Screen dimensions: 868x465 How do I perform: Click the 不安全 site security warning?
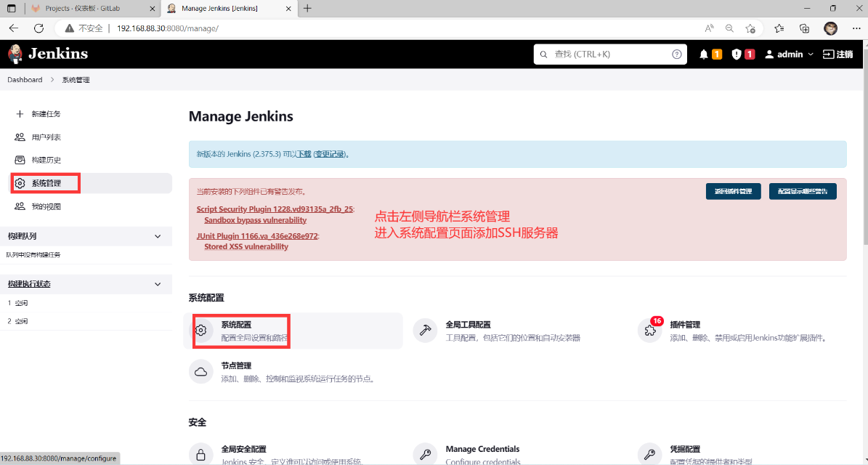(84, 28)
